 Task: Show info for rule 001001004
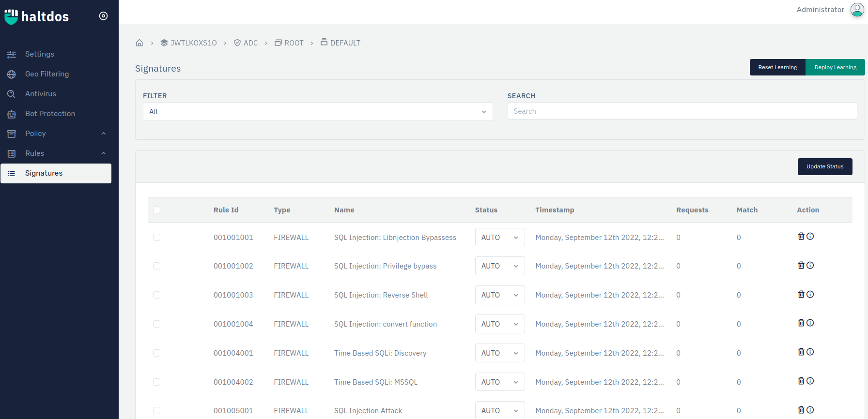pos(810,323)
